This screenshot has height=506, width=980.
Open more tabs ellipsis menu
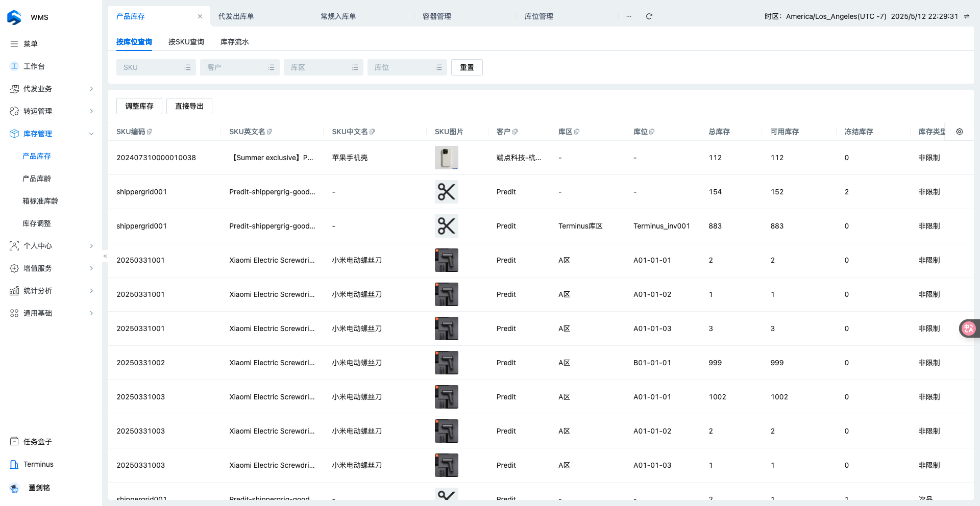click(628, 16)
